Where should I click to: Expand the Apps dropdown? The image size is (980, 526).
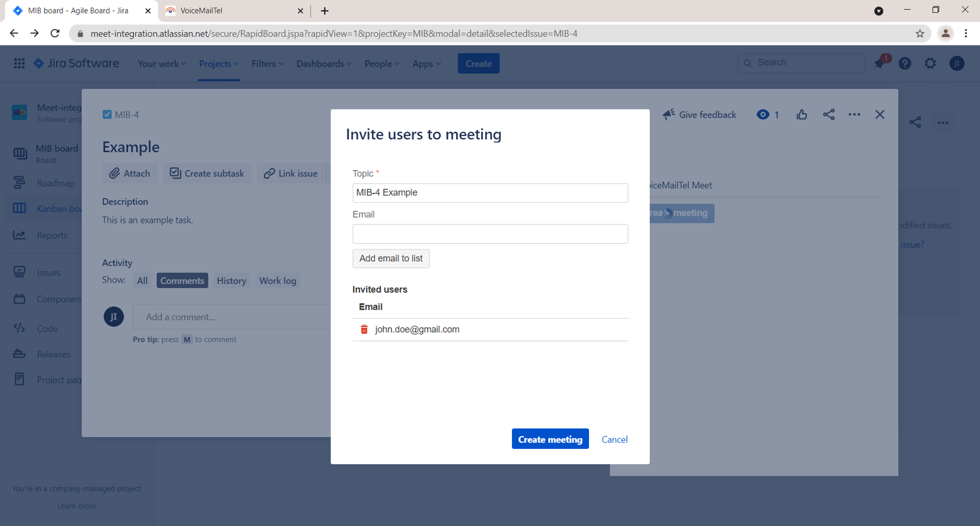point(427,64)
